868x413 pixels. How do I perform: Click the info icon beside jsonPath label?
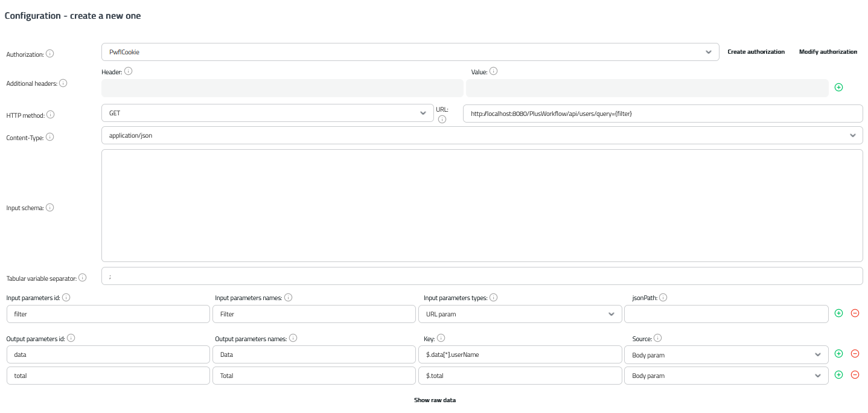pos(663,298)
